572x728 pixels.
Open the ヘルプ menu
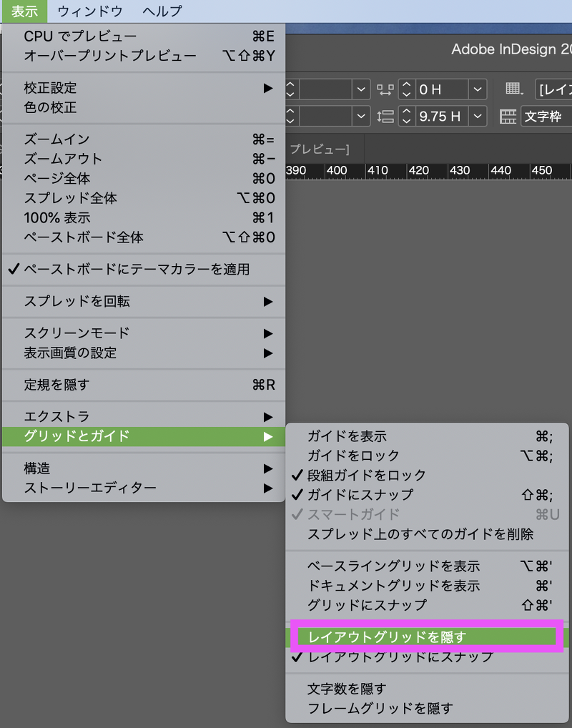(x=162, y=11)
